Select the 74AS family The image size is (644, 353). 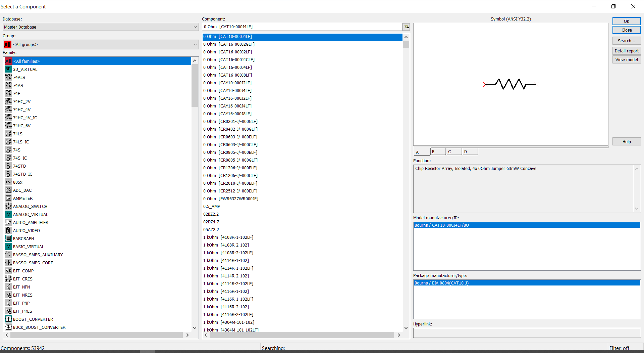(98, 85)
